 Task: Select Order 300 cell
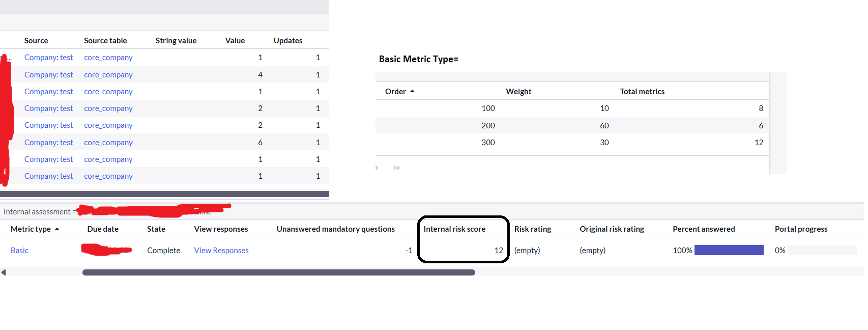[x=488, y=142]
